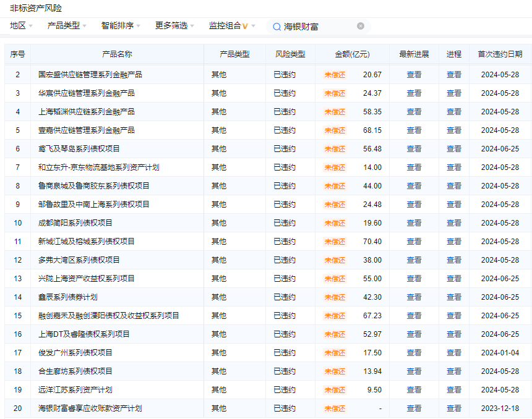Click the 首次违约日期 column header
532x419 pixels.
(x=500, y=54)
